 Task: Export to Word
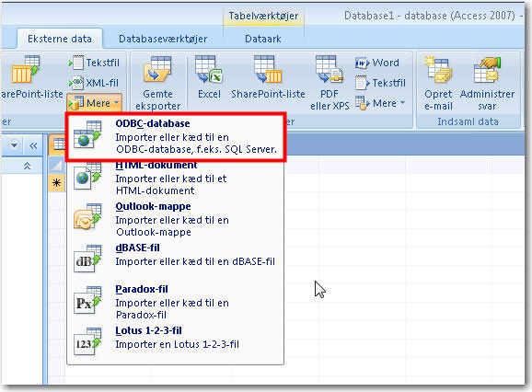(x=377, y=63)
